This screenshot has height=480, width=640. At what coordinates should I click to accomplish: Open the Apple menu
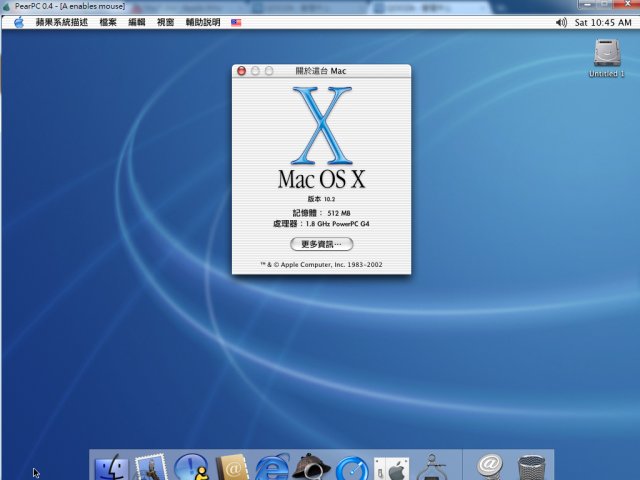click(x=19, y=22)
